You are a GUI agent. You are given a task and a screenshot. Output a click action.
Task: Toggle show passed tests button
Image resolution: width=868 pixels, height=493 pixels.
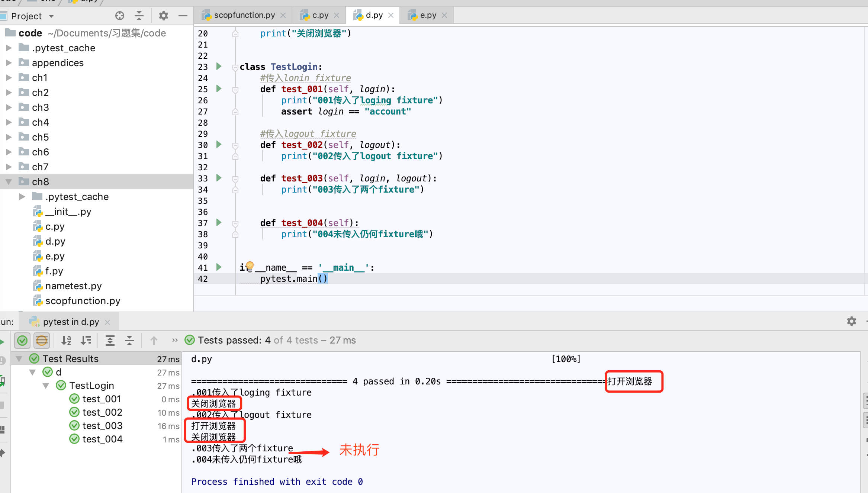(x=22, y=340)
